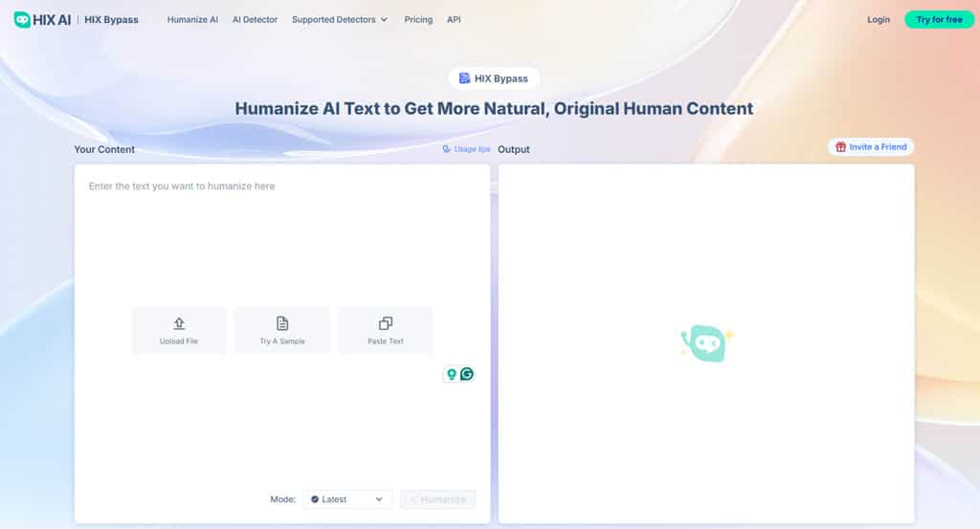This screenshot has height=529, width=980.
Task: Click the HIX AI logo
Action: click(43, 19)
